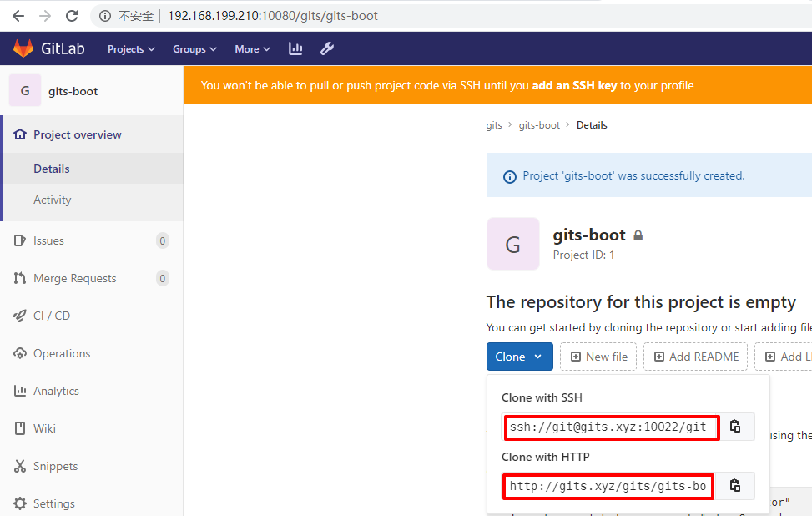The image size is (812, 516).
Task: Open CI / CD in the sidebar
Action: (52, 316)
